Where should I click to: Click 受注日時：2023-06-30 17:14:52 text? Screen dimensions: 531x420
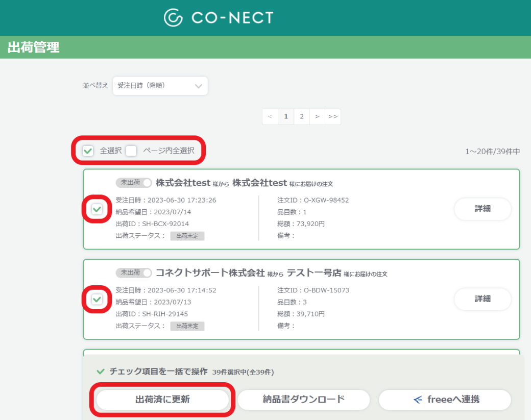tap(166, 290)
